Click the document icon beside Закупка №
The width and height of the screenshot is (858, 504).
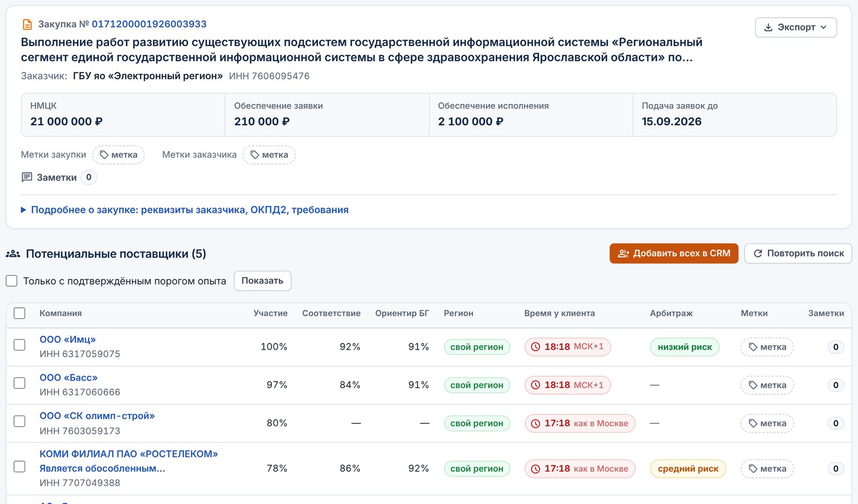coord(27,25)
